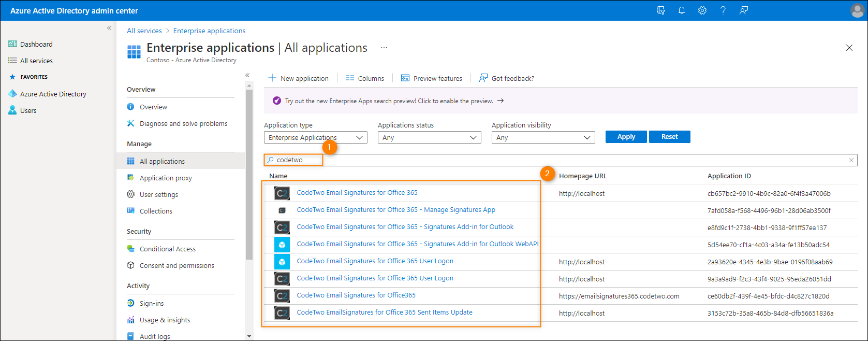Click the Columns toolbar button
Image resolution: width=868 pixels, height=341 pixels.
tap(365, 78)
